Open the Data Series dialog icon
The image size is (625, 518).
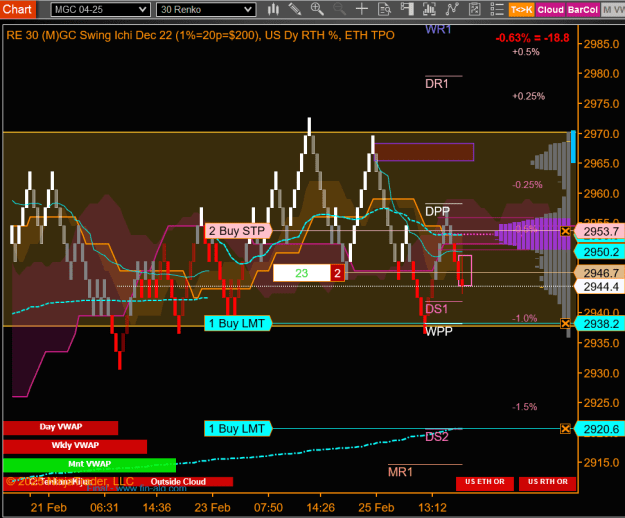(x=429, y=9)
